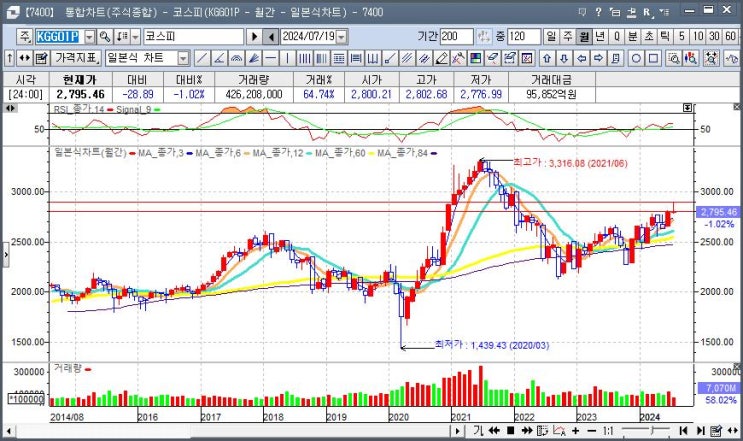This screenshot has height=441, width=743.
Task: Click the fast-forward double arrow control
Action: pyautogui.click(x=526, y=431)
